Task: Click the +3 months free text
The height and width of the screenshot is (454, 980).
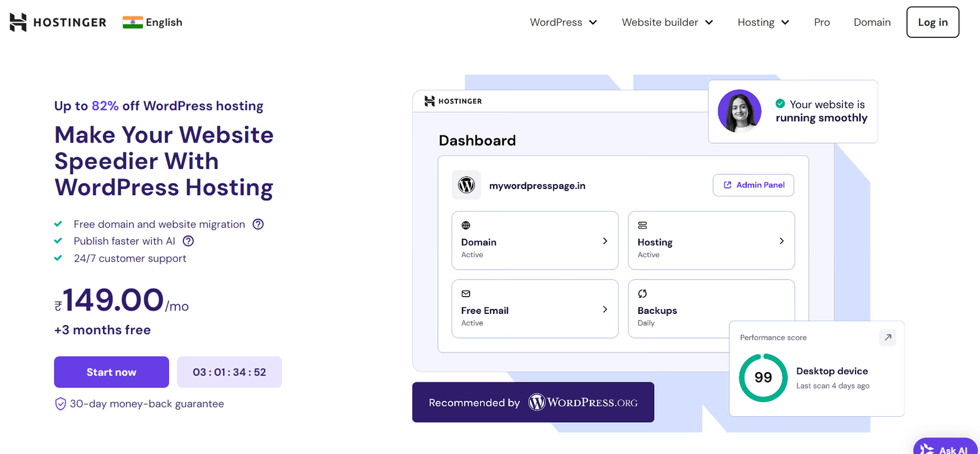Action: click(x=102, y=330)
